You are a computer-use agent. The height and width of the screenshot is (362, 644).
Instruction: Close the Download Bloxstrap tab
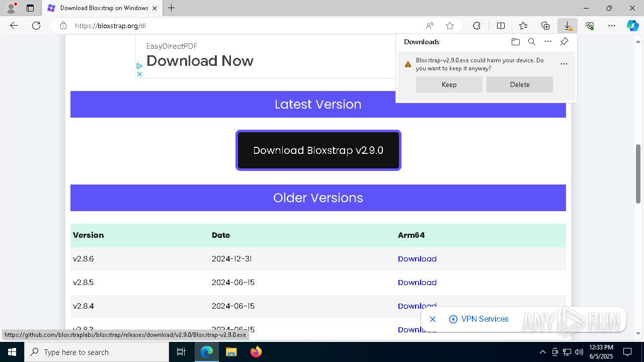155,8
